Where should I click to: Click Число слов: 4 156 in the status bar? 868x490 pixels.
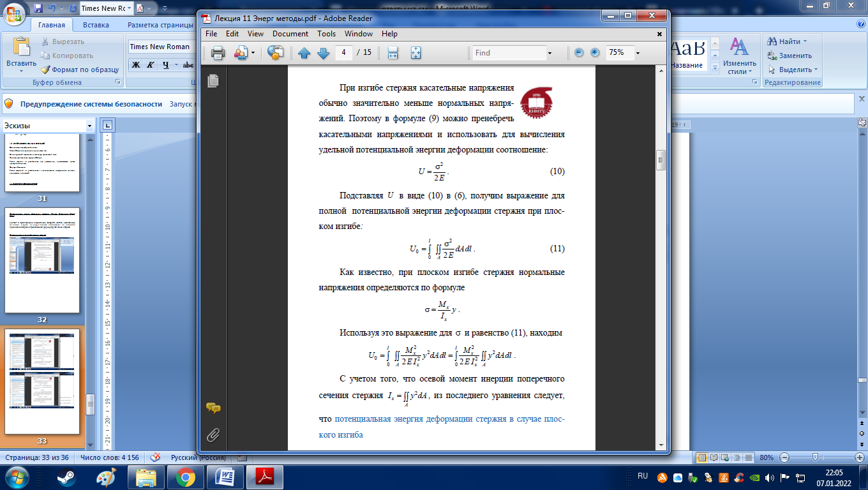coord(110,457)
